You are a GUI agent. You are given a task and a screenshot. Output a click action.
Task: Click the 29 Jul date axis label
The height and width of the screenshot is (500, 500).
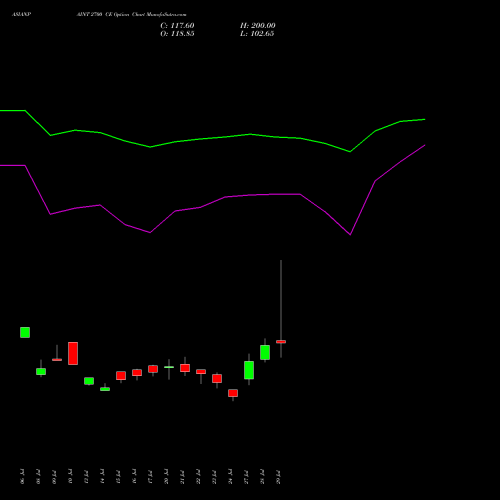coord(278,477)
